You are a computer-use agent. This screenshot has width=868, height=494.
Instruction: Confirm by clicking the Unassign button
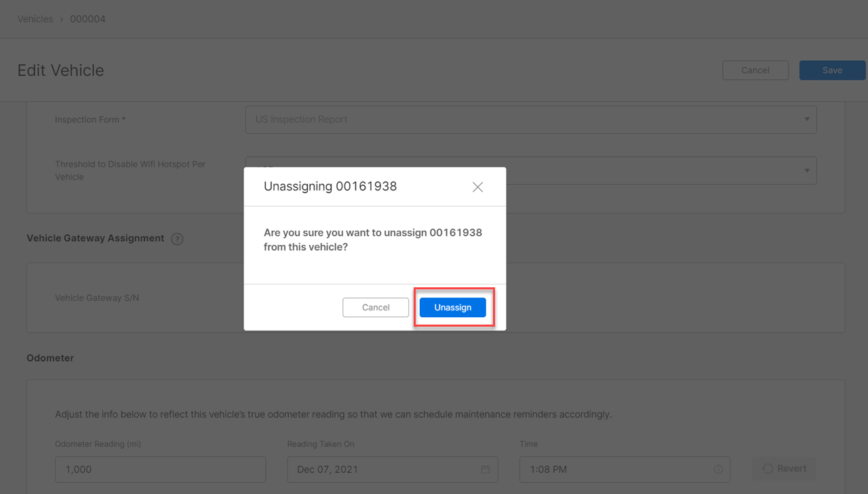[x=452, y=307]
